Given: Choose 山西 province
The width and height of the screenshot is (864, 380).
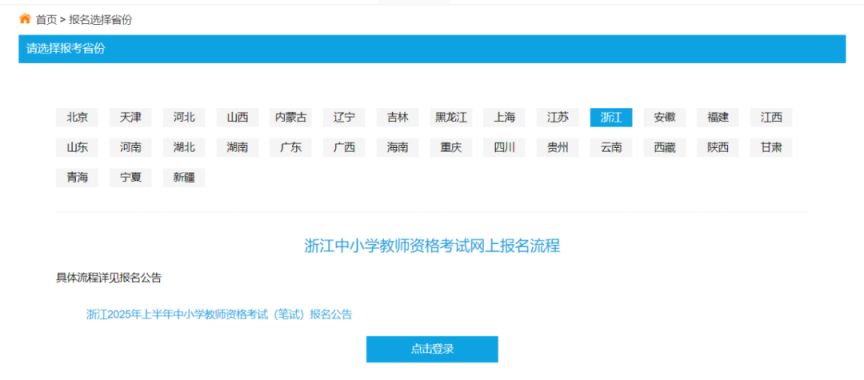Looking at the screenshot, I should pyautogui.click(x=237, y=117).
